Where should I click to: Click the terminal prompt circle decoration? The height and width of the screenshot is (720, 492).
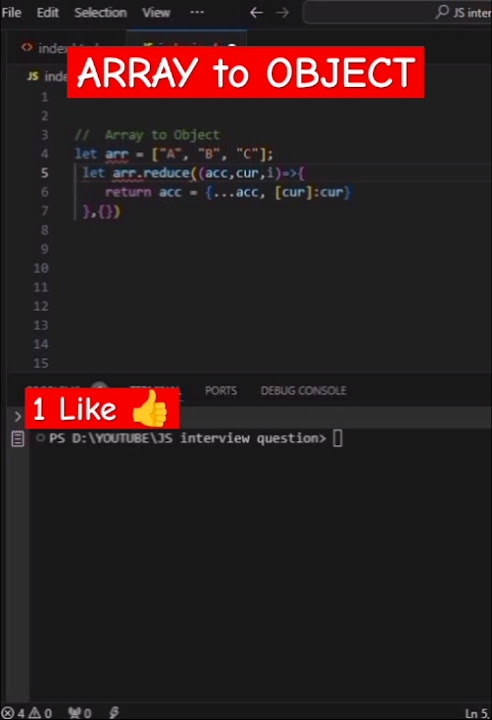coord(40,438)
